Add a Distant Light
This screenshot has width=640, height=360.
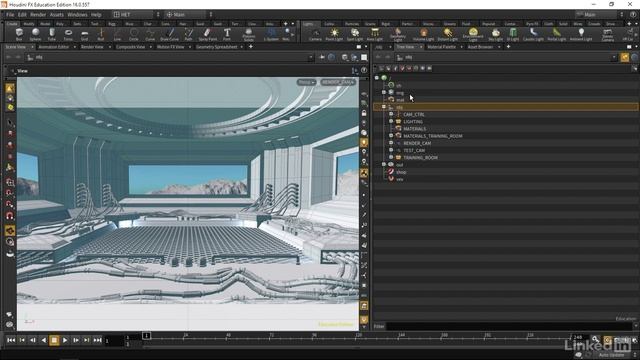pos(448,34)
